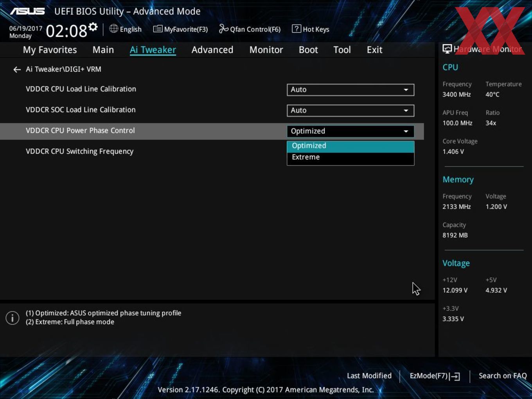The width and height of the screenshot is (532, 399).
Task: Click the Memory section heading
Action: click(x=458, y=180)
